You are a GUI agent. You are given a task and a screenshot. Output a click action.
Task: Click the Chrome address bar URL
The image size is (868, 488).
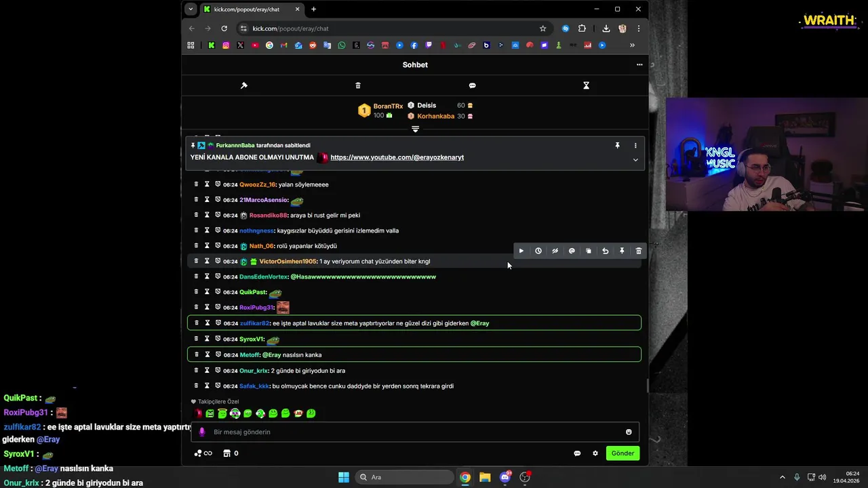click(x=290, y=28)
